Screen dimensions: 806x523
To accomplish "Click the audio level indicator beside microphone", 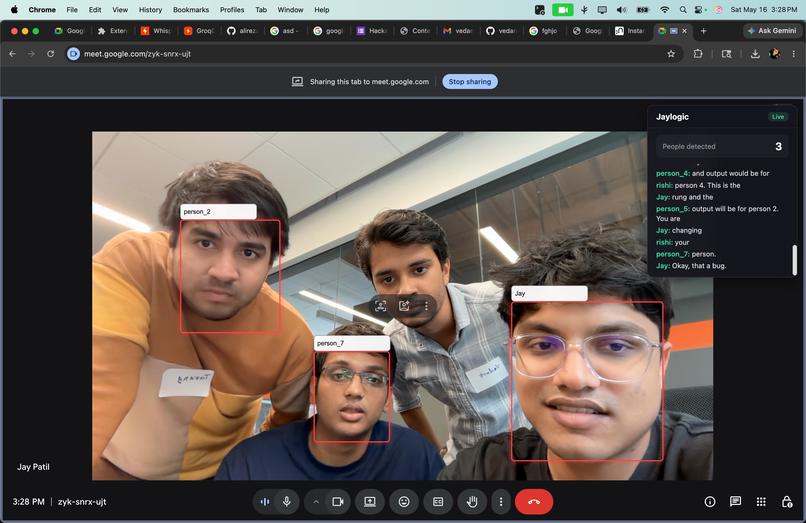I will click(265, 501).
